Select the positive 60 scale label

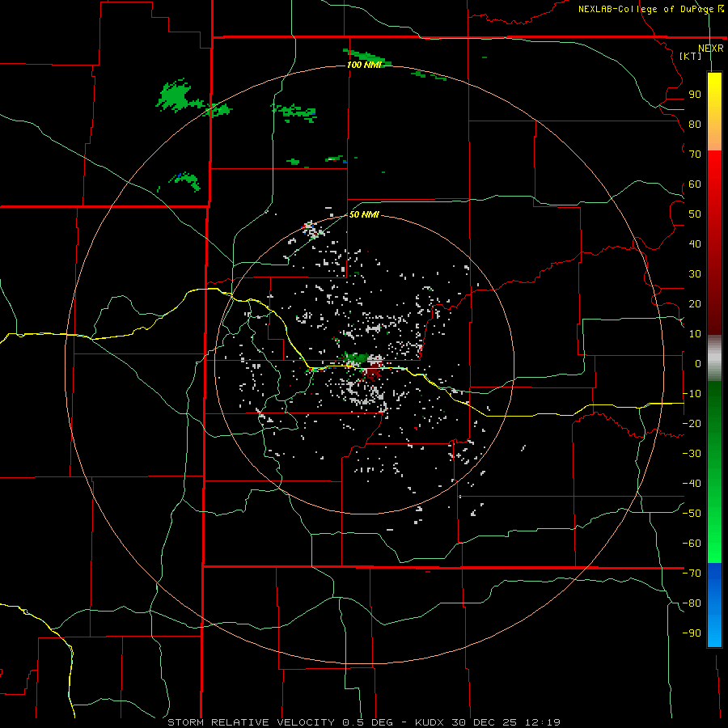[695, 184]
